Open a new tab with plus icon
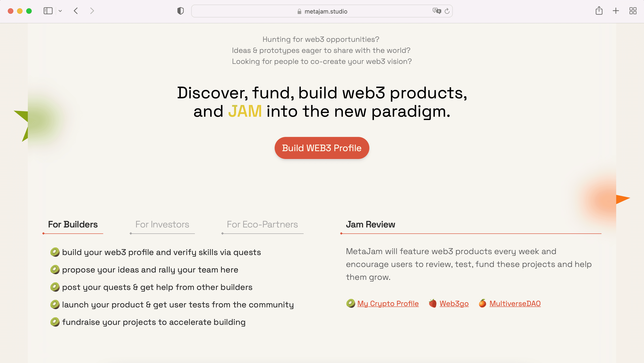 click(x=616, y=11)
